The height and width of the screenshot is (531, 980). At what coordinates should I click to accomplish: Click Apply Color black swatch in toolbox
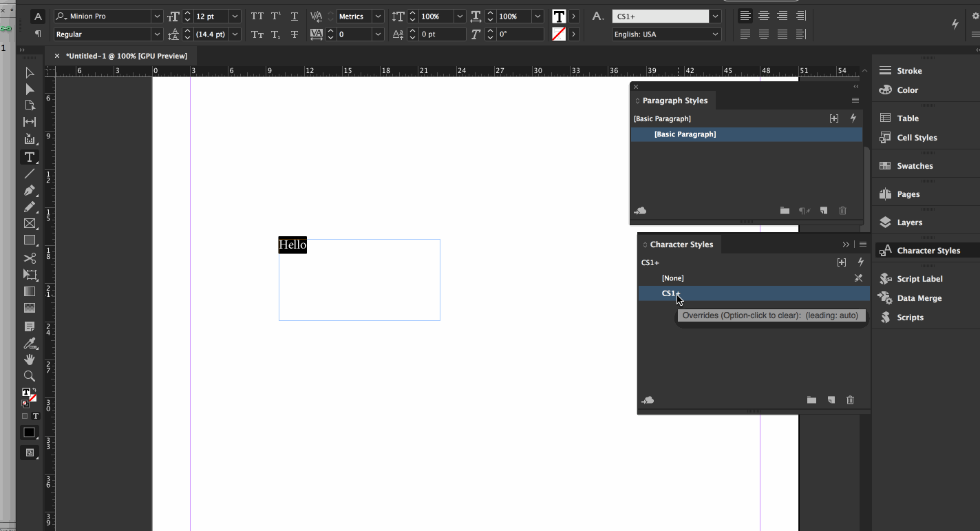click(x=30, y=433)
